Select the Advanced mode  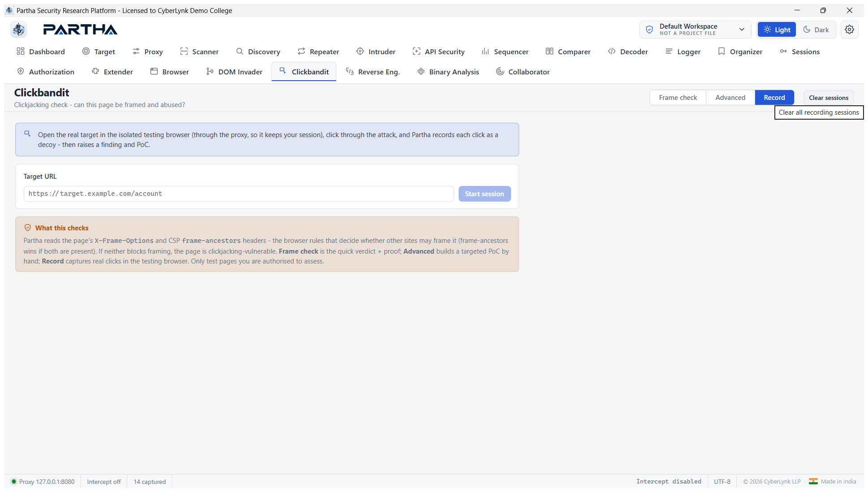pos(730,98)
